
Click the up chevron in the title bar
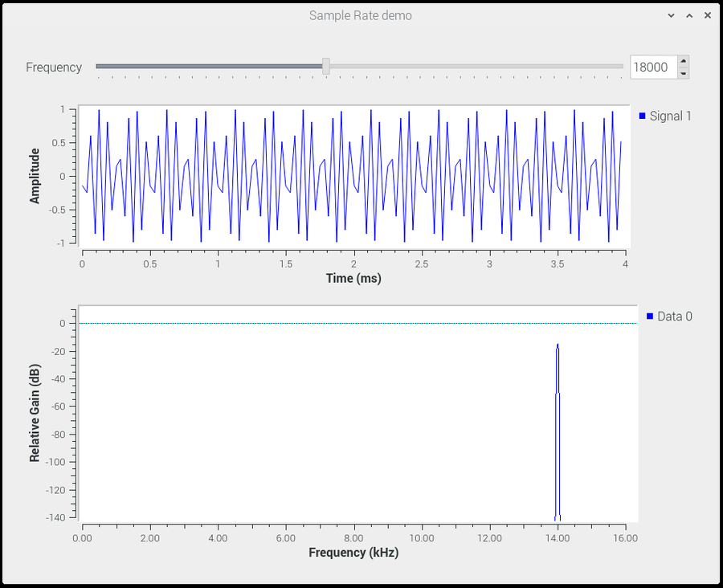coord(688,14)
